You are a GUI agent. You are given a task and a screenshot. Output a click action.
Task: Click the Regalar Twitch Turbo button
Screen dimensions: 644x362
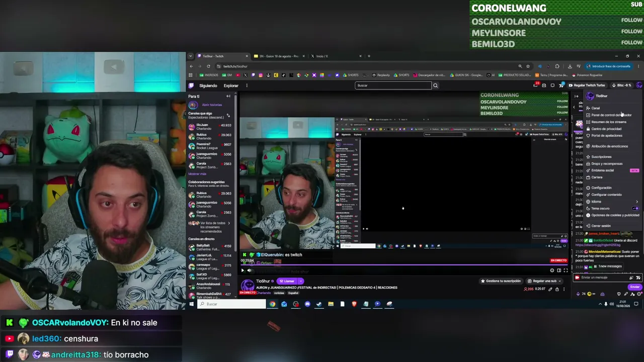pyautogui.click(x=587, y=85)
